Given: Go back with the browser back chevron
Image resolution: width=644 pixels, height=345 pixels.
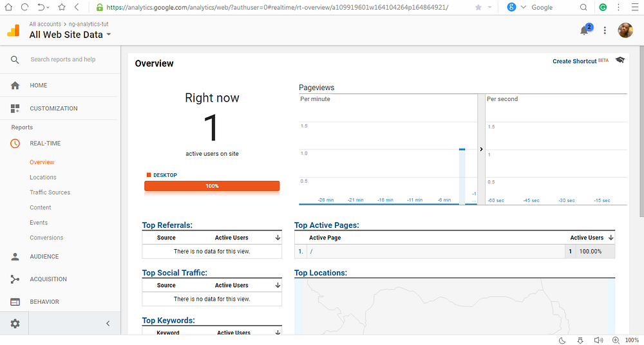Looking at the screenshot, I should tap(77, 7).
